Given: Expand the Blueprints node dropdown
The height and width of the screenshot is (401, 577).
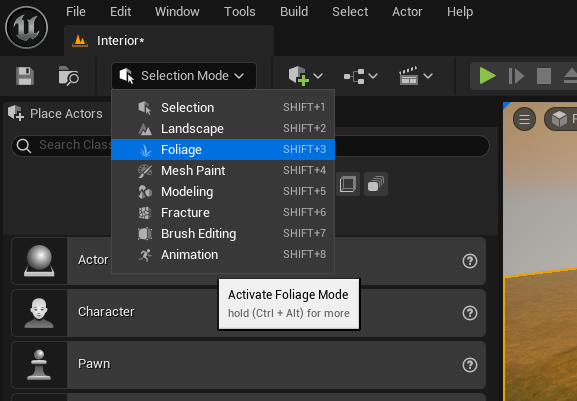Looking at the screenshot, I should [x=361, y=76].
